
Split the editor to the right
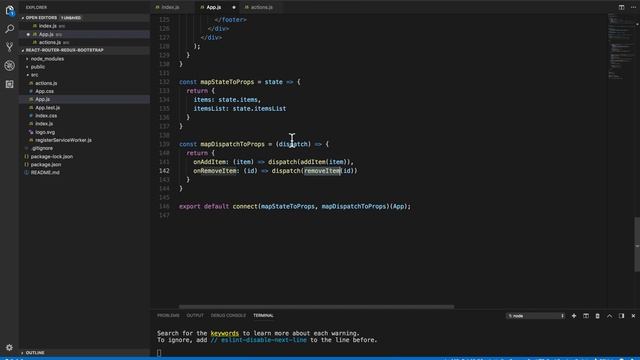click(x=621, y=7)
